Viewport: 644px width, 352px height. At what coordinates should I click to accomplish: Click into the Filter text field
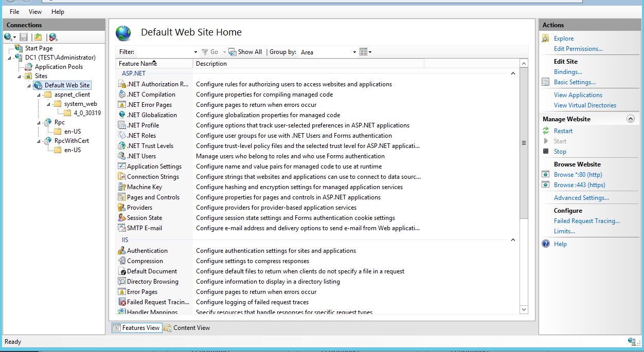click(164, 52)
